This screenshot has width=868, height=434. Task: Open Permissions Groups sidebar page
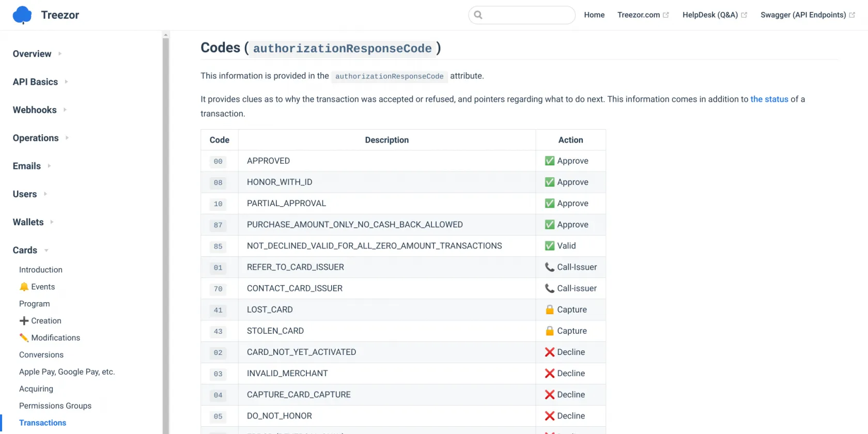[x=55, y=406]
